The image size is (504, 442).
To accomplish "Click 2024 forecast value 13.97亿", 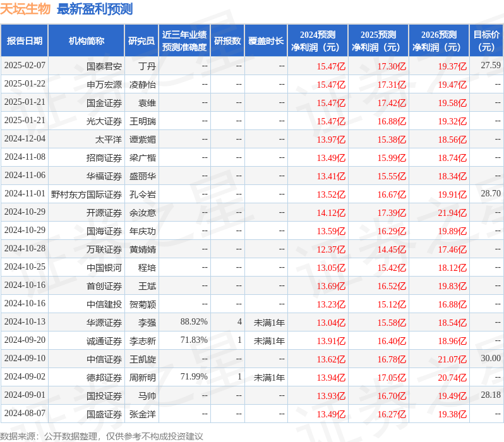I will click(331, 140).
